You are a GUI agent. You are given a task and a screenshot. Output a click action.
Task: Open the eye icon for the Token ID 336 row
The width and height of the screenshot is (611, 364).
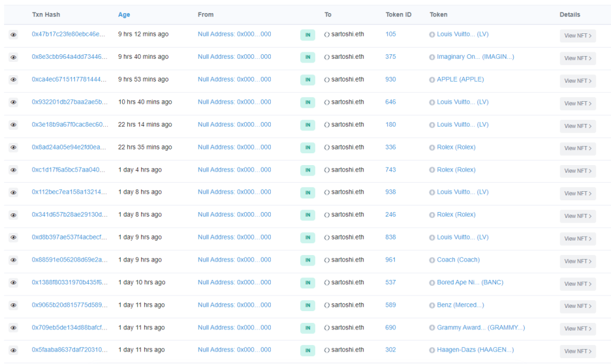[x=13, y=147]
